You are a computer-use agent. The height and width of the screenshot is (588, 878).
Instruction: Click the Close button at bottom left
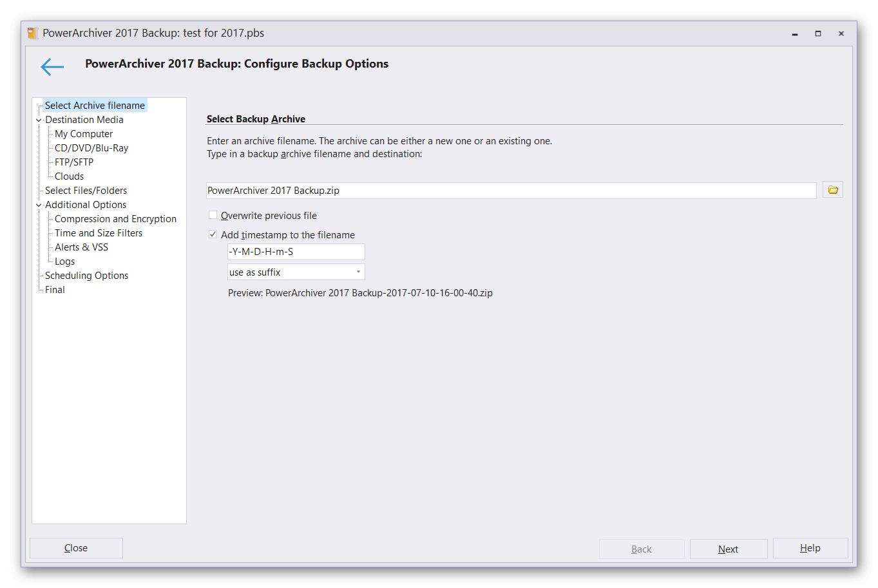point(76,548)
